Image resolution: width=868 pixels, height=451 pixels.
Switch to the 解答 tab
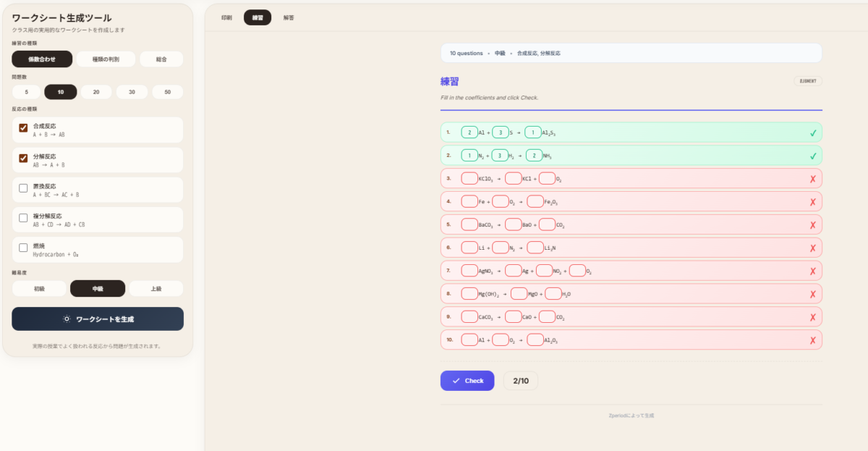pyautogui.click(x=289, y=17)
